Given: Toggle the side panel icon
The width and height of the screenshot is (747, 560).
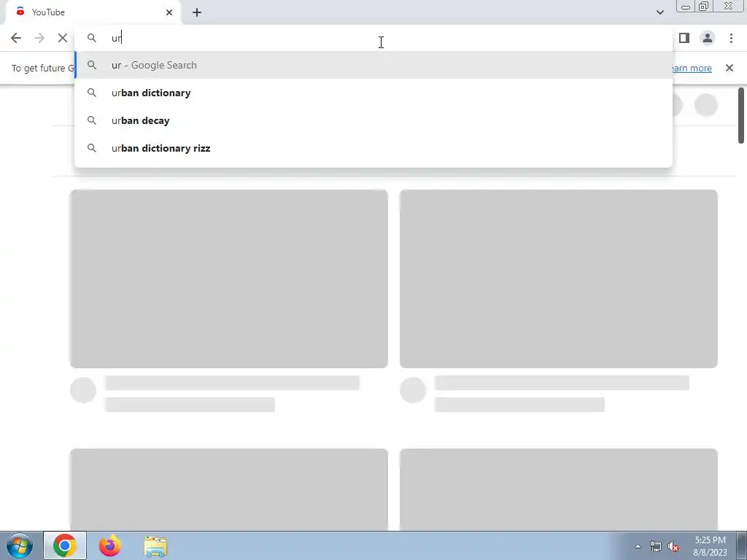Looking at the screenshot, I should pos(684,38).
